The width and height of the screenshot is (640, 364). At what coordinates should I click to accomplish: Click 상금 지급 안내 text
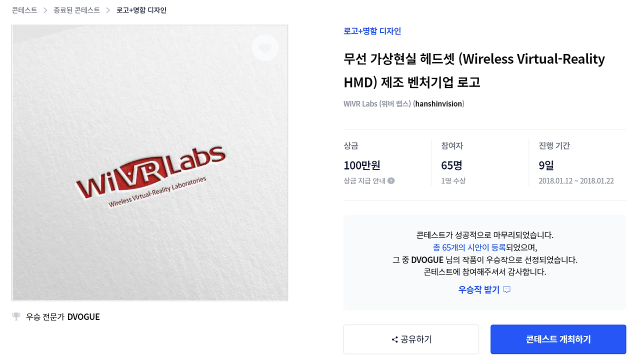tap(364, 181)
